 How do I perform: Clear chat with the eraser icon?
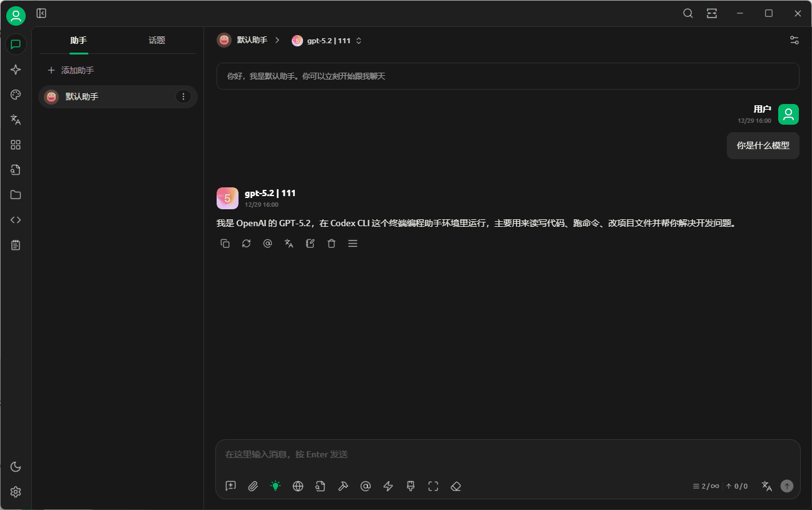coord(456,486)
